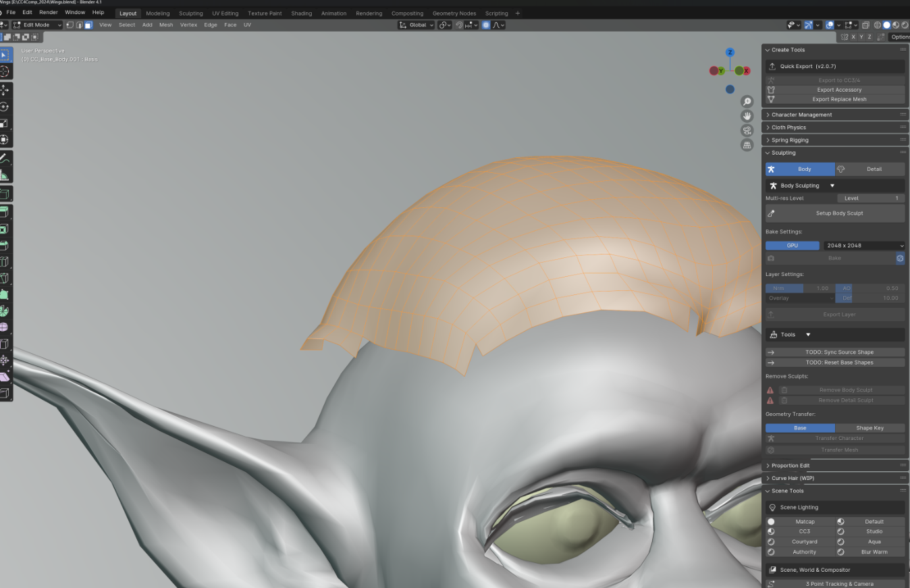910x588 pixels.
Task: Apply the Matcap scene lighting preset
Action: [x=800, y=522]
